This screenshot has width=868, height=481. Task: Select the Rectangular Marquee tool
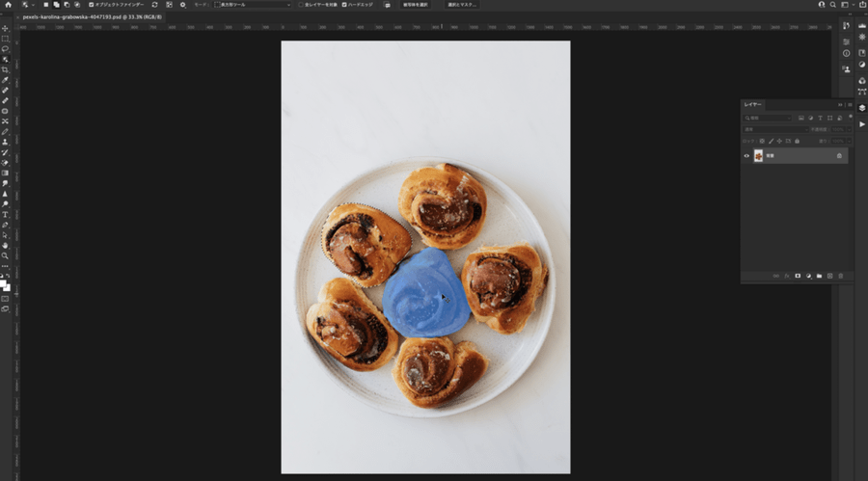click(5, 38)
